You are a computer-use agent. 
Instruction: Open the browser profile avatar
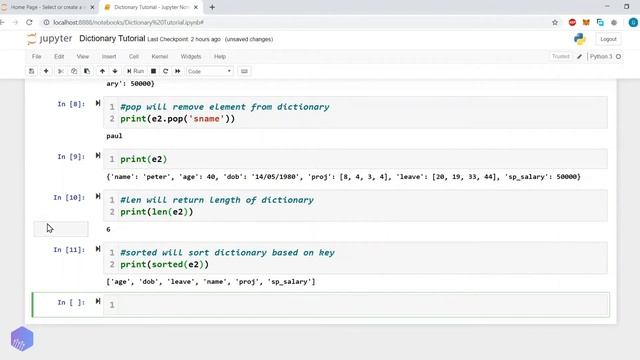pyautogui.click(x=633, y=22)
